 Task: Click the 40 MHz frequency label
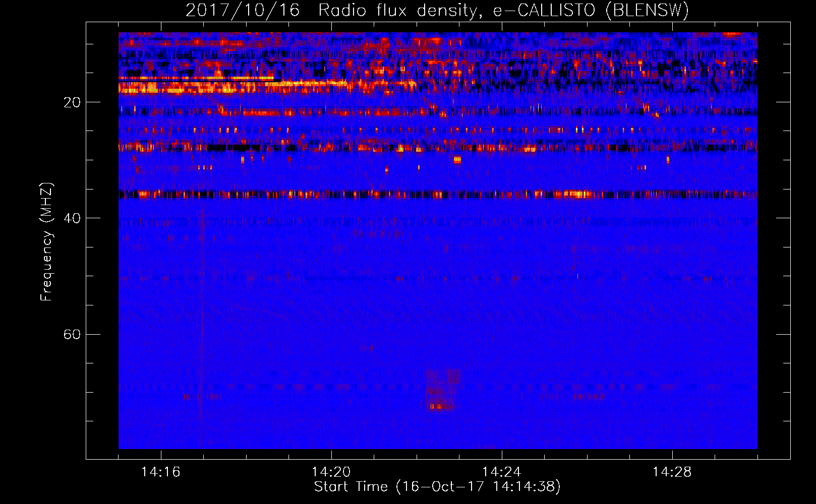[x=72, y=219]
